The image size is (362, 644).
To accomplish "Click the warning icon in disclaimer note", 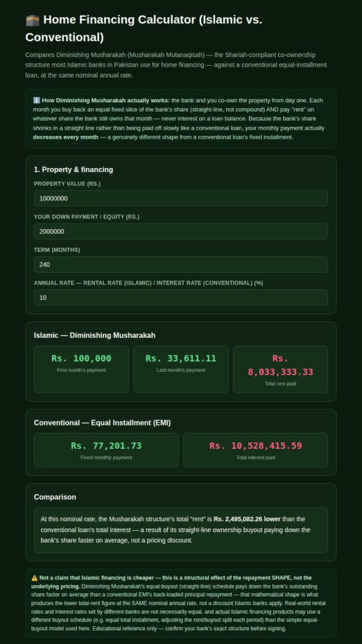I will [x=35, y=577].
